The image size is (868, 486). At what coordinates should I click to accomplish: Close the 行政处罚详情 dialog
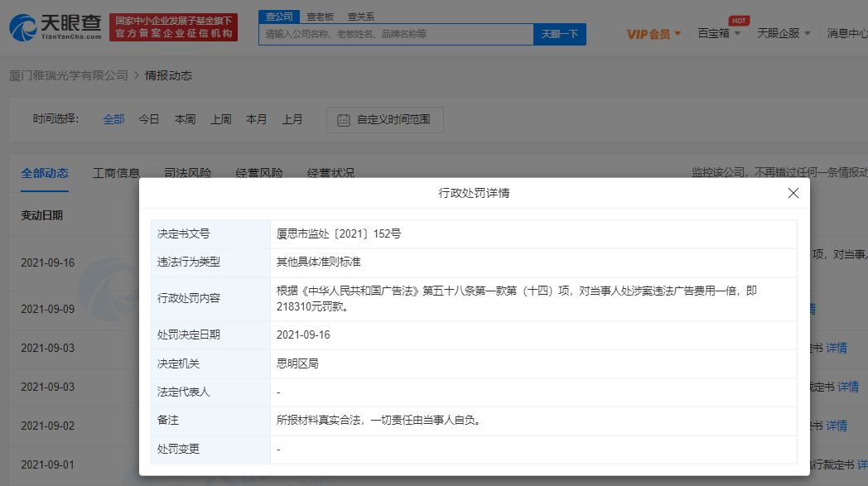coord(793,193)
